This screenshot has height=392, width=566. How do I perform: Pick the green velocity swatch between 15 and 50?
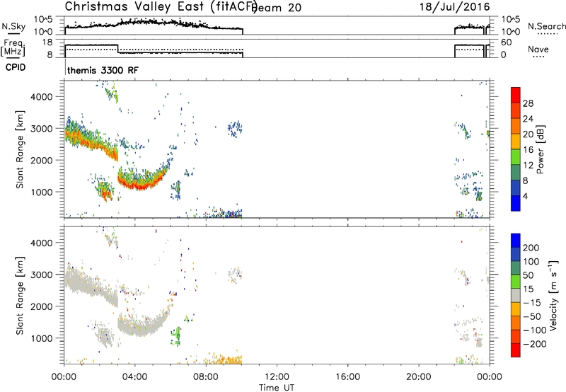click(516, 282)
